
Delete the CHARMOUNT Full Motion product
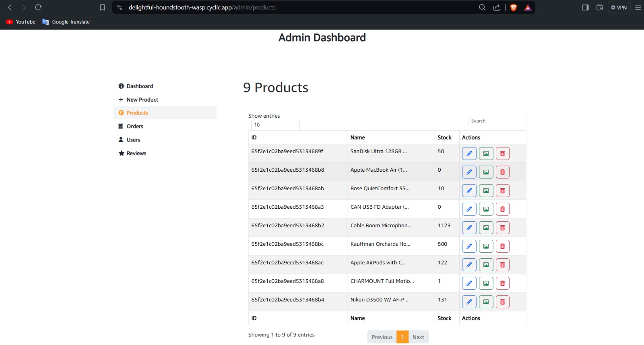502,283
